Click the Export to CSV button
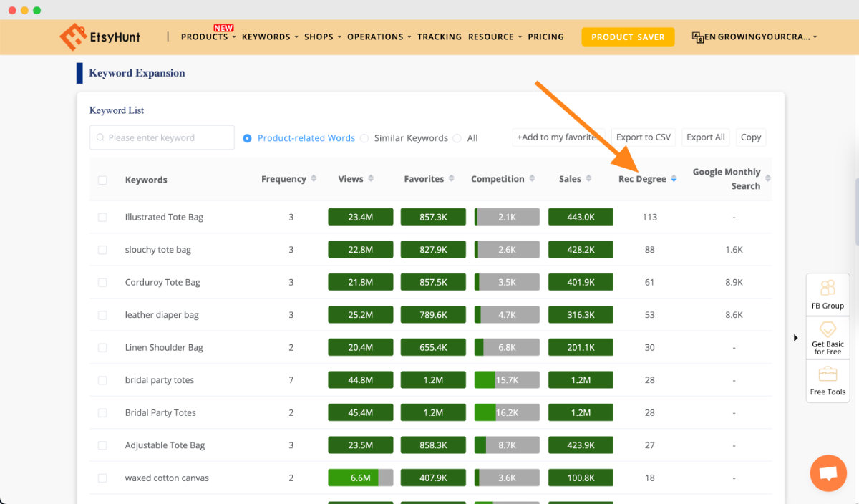This screenshot has width=859, height=504. tap(643, 137)
